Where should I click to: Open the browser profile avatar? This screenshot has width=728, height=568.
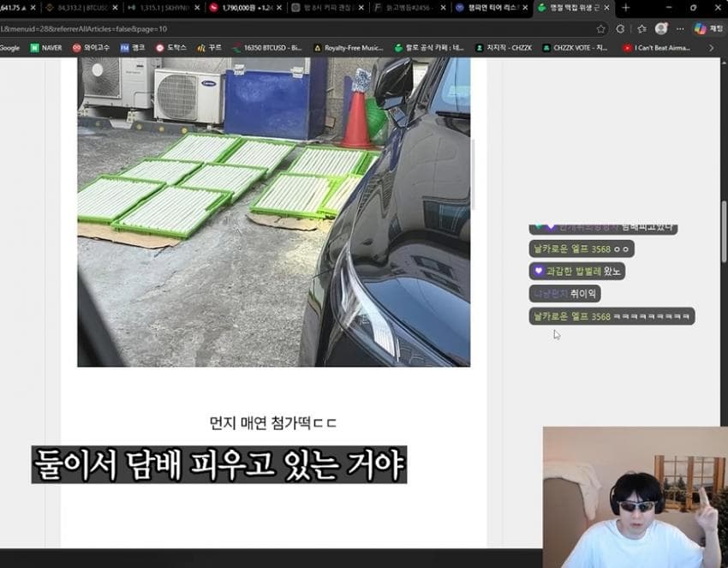661,29
